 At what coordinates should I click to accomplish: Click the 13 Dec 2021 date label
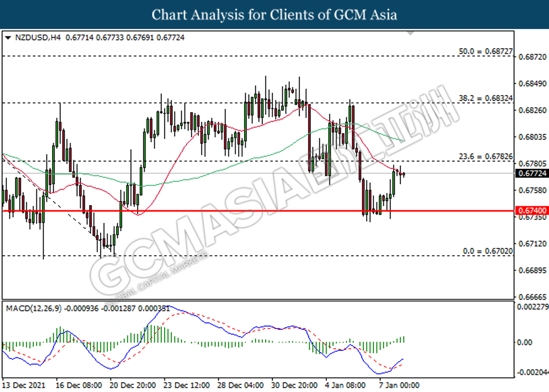click(24, 385)
